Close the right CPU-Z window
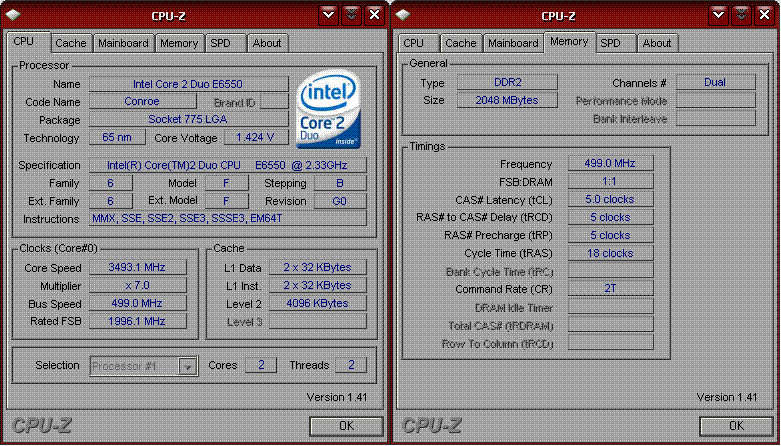The height and width of the screenshot is (446, 781). (x=764, y=15)
